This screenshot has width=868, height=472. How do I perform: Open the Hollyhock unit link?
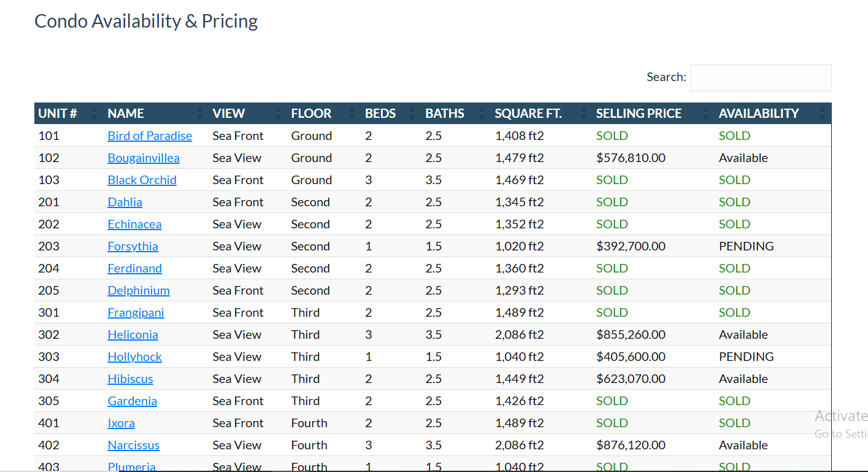(134, 357)
